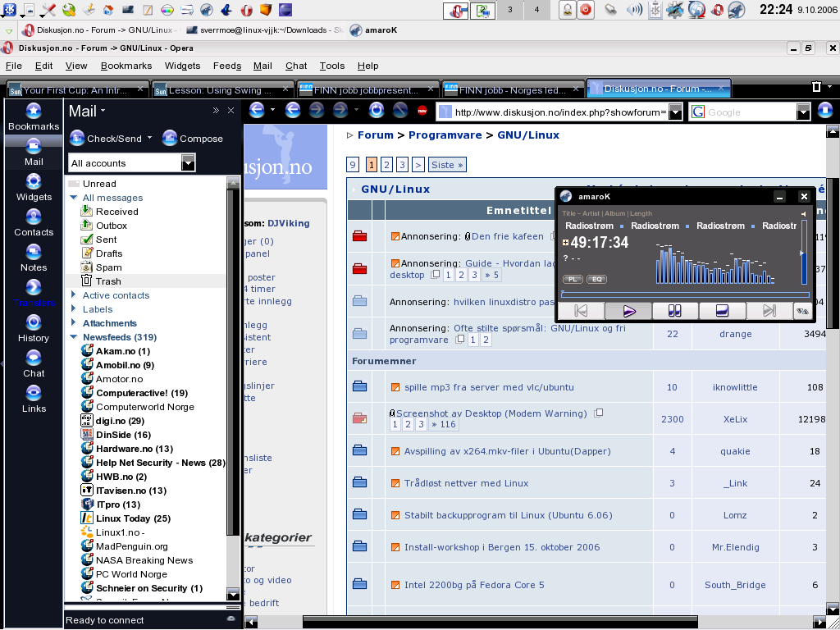The image size is (840, 630).
Task: Switch to virtual desktop 4
Action: point(536,10)
